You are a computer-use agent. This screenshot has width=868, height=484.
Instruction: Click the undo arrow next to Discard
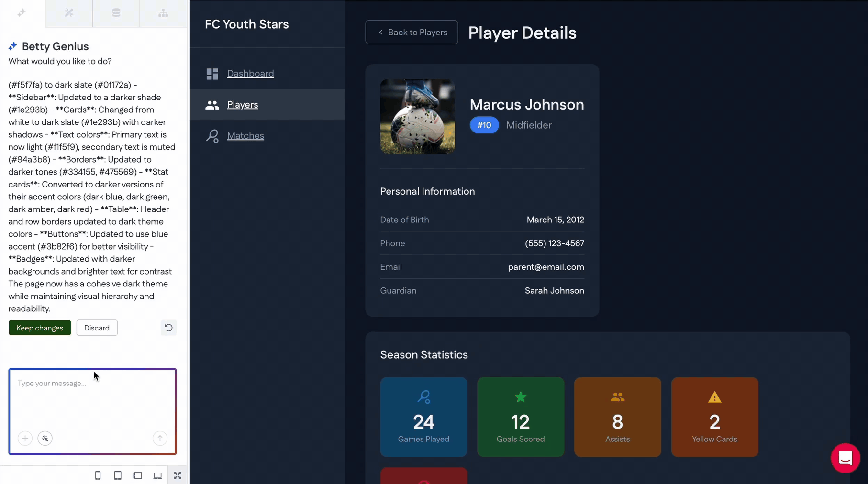pos(168,328)
